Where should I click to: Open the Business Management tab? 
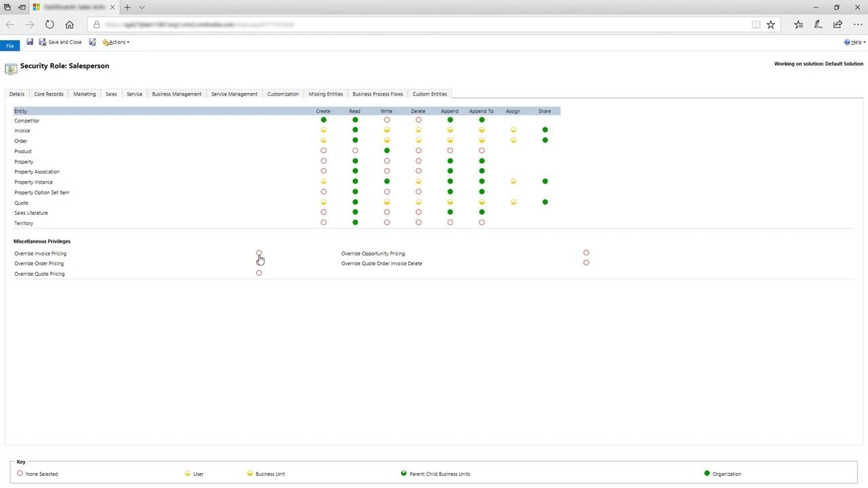point(177,94)
